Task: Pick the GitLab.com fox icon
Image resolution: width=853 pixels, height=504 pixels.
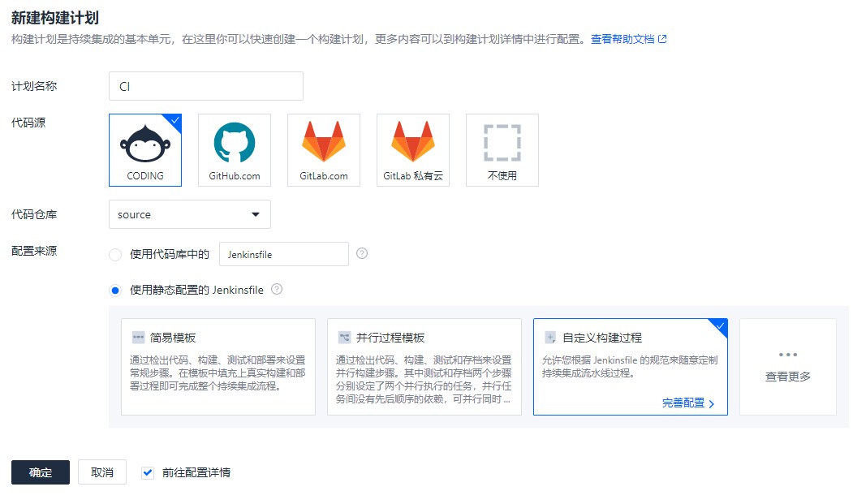Action: point(323,144)
